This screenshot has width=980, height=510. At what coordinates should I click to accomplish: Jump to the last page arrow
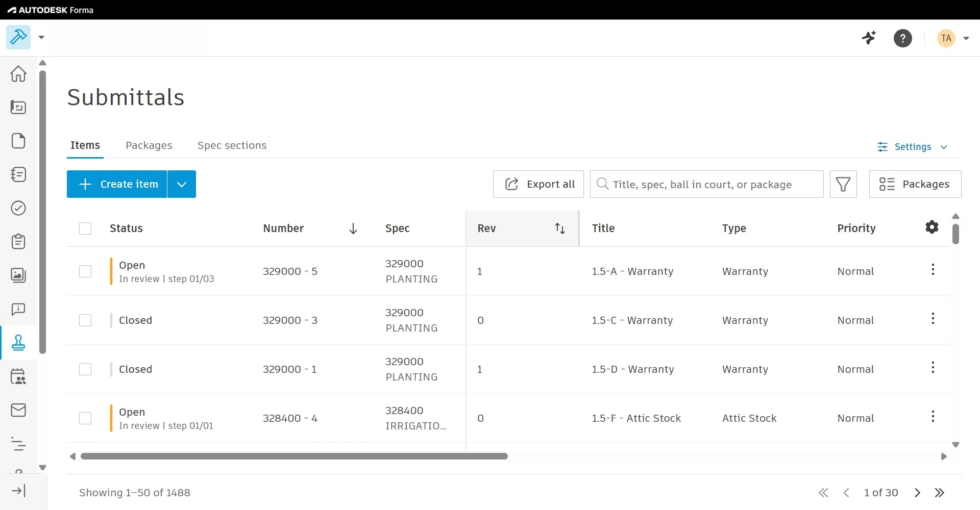(x=940, y=493)
